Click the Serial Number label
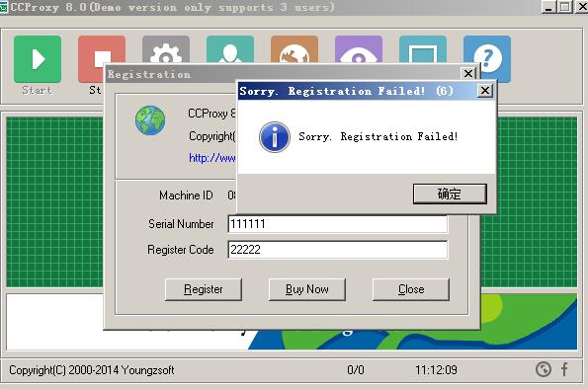This screenshot has width=588, height=389. [181, 224]
